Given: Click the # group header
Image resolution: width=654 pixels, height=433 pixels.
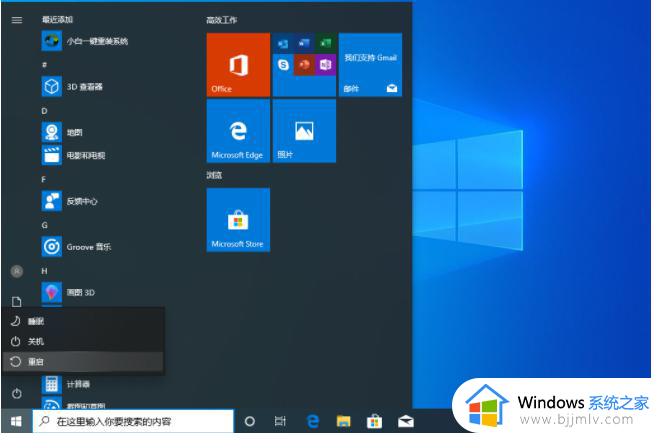Looking at the screenshot, I should pos(44,65).
